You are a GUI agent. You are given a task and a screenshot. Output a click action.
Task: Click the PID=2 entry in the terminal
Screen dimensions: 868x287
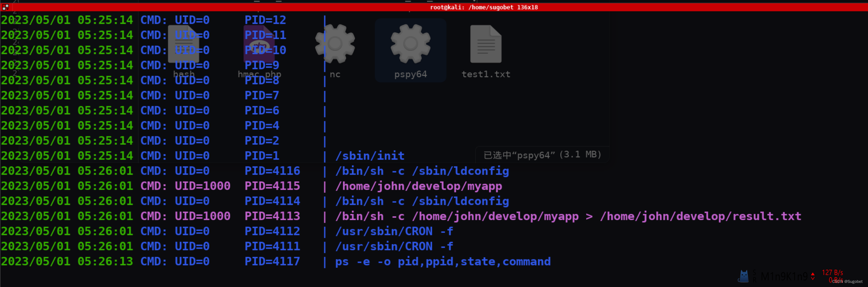[x=262, y=141]
